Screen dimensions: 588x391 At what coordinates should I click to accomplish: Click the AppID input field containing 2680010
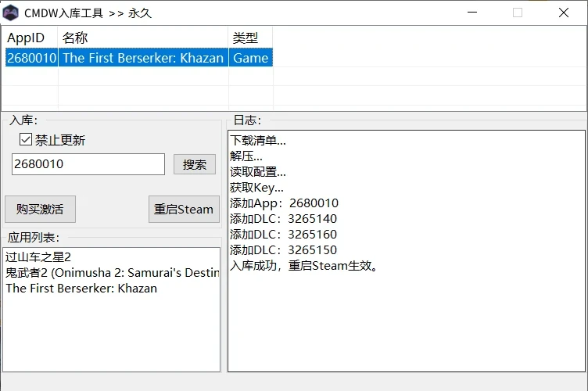pyautogui.click(x=88, y=163)
